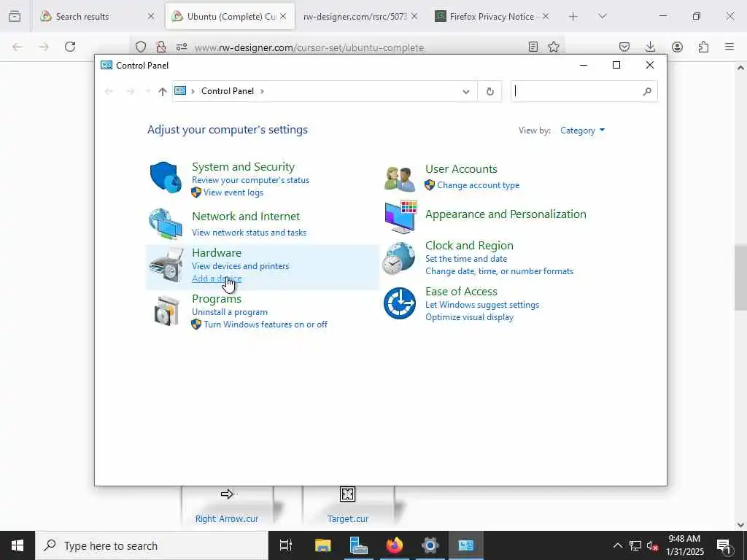Open File Explorer from the taskbar
The height and width of the screenshot is (560, 747).
tap(322, 545)
